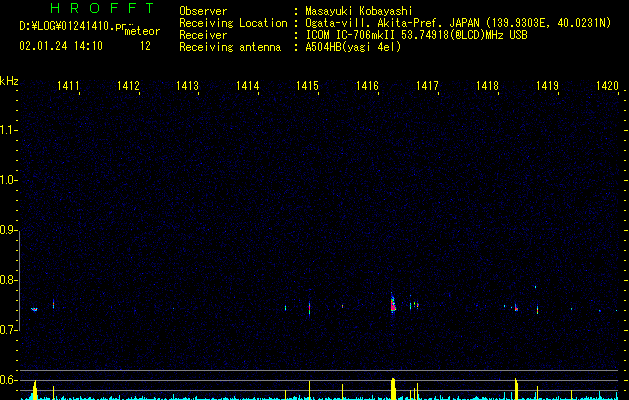Click the 'Observer' field label
Viewport: 629px width, 400px height.
(203, 11)
